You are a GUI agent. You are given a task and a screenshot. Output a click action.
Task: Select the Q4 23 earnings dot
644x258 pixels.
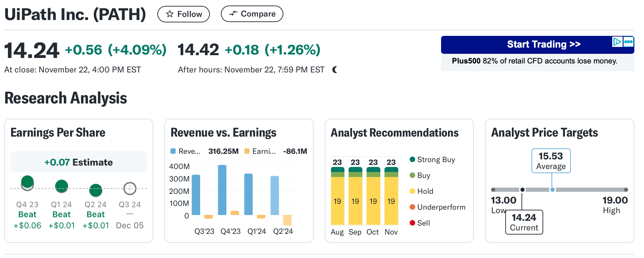tap(27, 182)
